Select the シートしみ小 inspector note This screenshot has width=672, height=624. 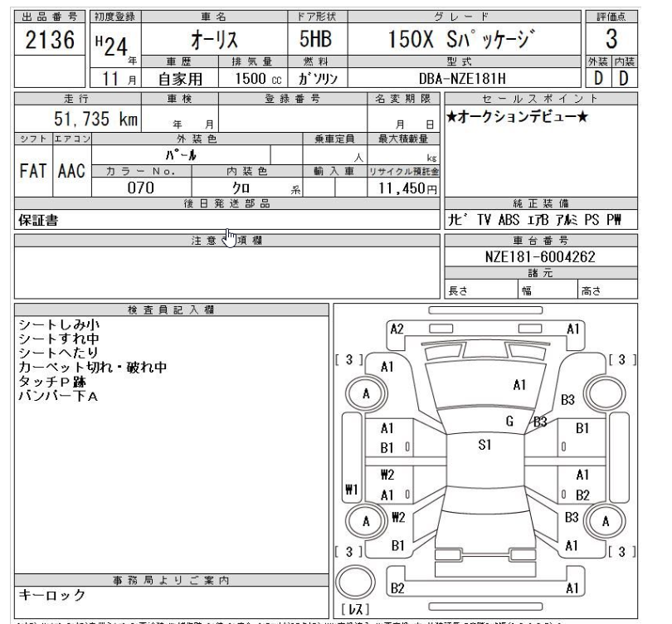[56, 325]
